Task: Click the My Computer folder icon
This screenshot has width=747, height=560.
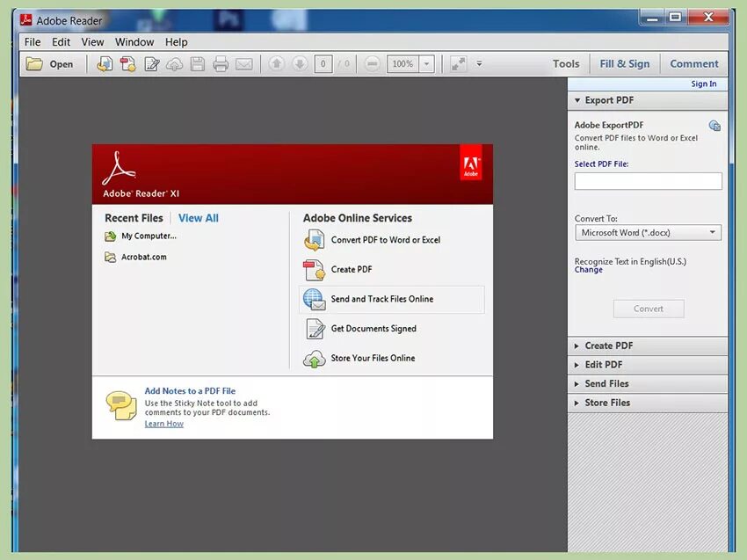Action: (x=110, y=236)
